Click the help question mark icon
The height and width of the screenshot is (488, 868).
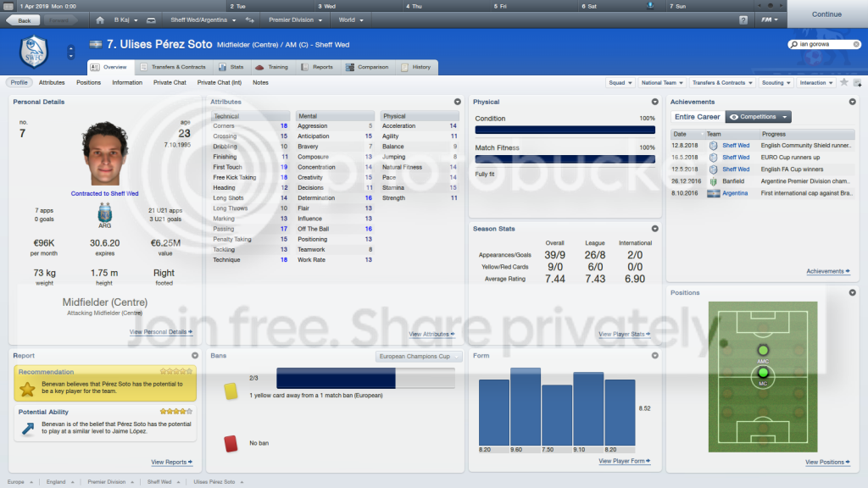(x=743, y=20)
